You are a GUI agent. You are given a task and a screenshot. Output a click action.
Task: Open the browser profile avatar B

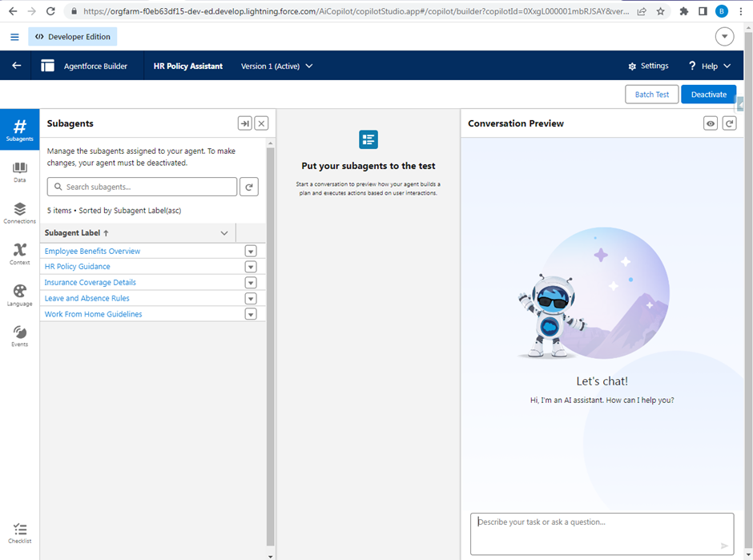coord(721,11)
